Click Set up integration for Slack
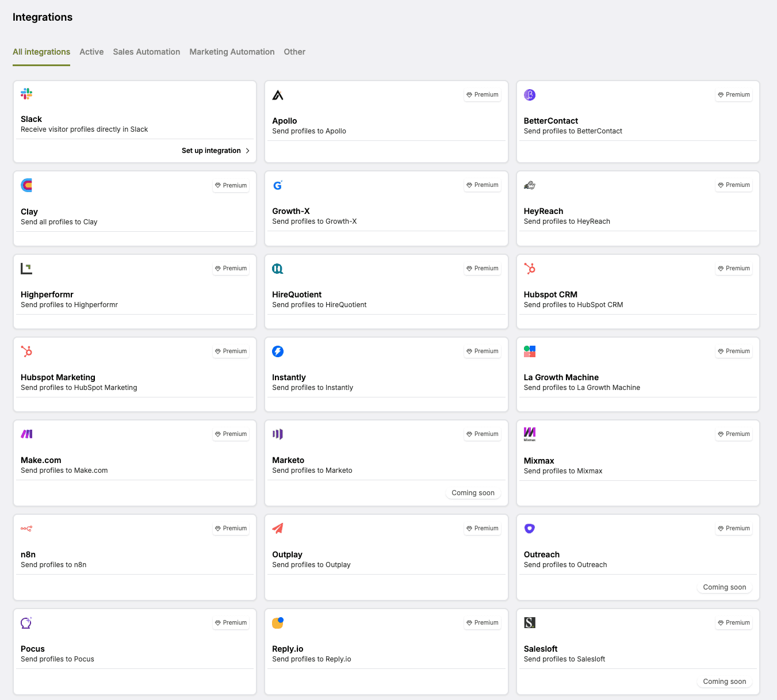 coord(211,150)
